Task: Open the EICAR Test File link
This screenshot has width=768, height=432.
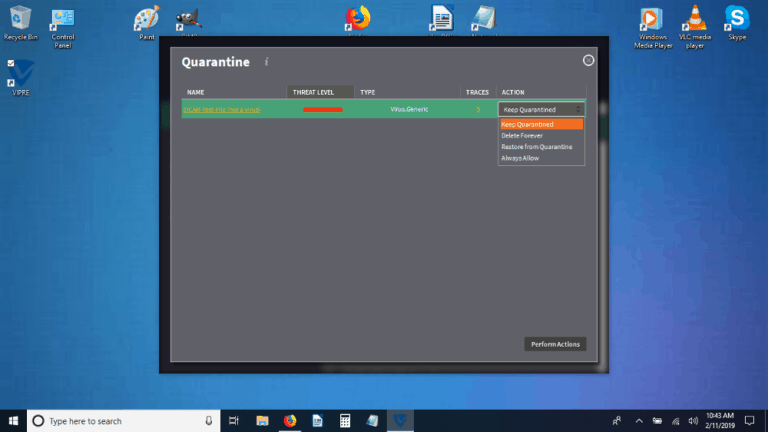Action: tap(221, 110)
